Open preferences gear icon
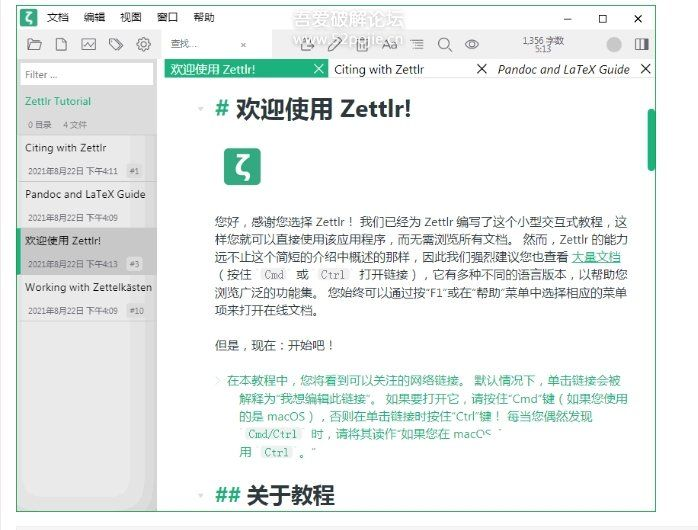Viewport: 698px width, 530px height. point(143,44)
